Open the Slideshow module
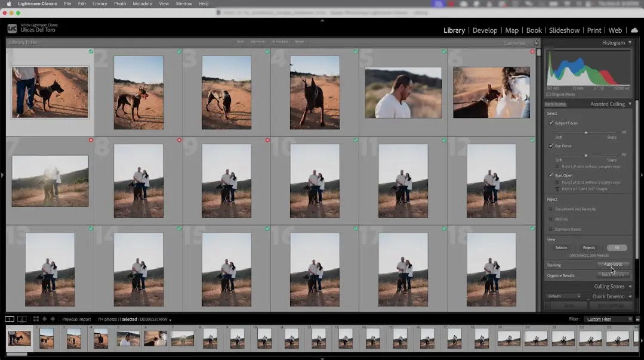Image resolution: width=644 pixels, height=360 pixels. 564,30
